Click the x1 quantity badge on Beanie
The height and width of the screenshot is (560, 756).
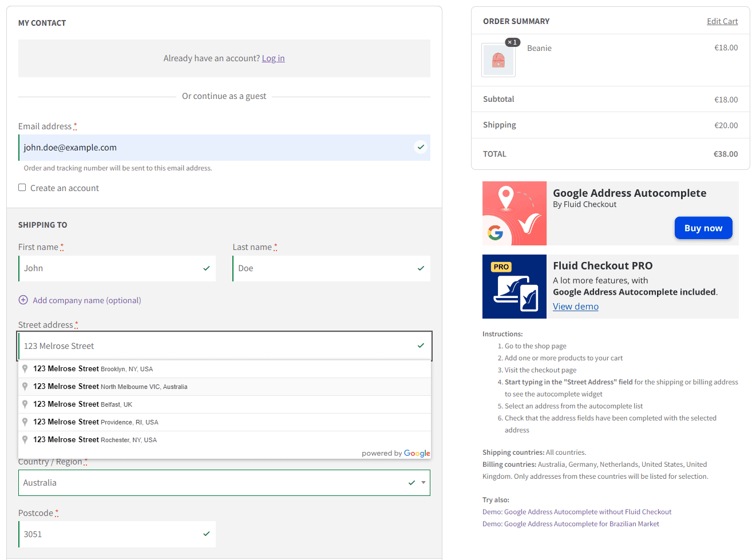(x=512, y=42)
